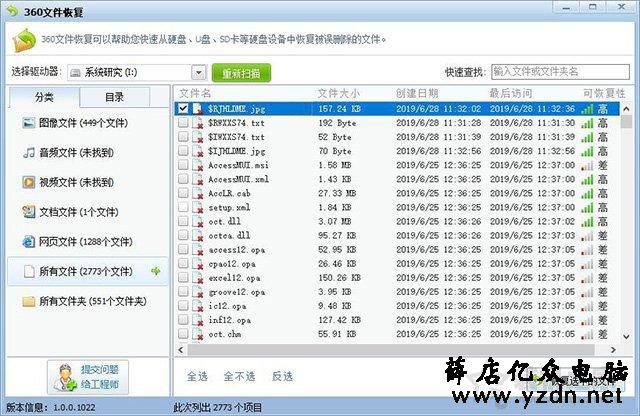Click the quick search input field

[x=560, y=72]
